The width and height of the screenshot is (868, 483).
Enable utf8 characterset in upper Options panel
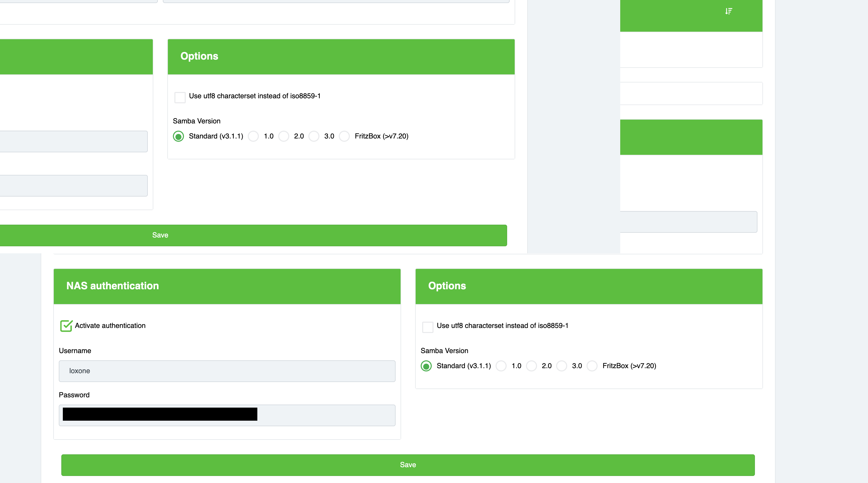(180, 98)
